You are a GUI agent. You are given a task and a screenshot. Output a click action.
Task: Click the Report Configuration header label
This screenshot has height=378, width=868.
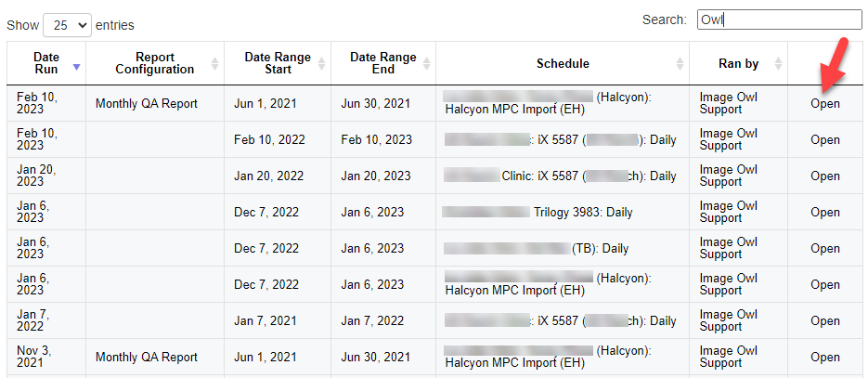click(x=154, y=63)
